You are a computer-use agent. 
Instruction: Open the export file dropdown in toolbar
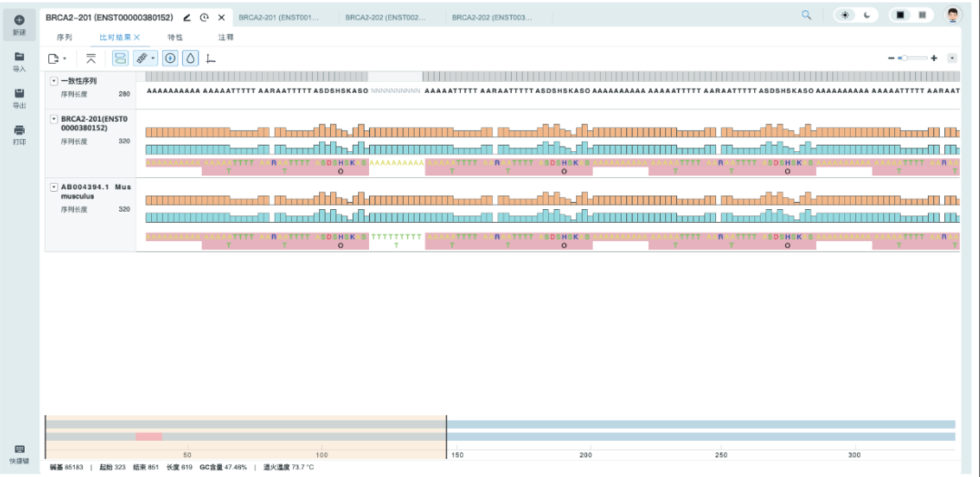pos(57,59)
